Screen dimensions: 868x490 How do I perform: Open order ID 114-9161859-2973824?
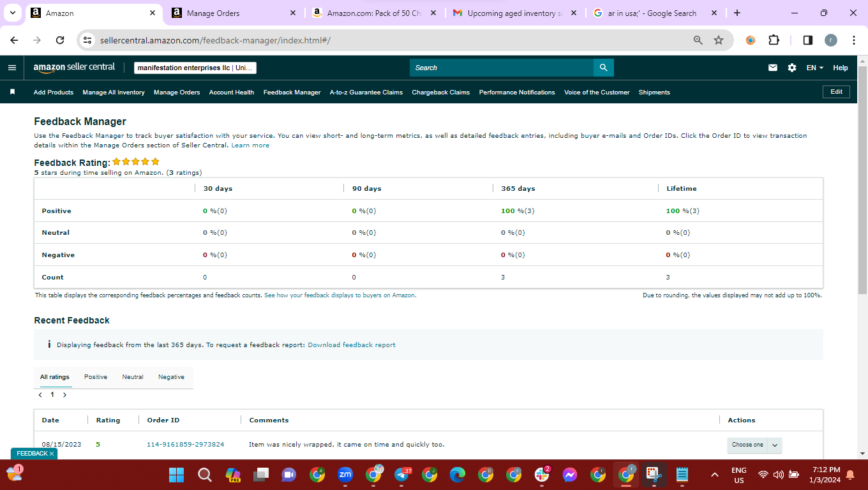(x=186, y=444)
